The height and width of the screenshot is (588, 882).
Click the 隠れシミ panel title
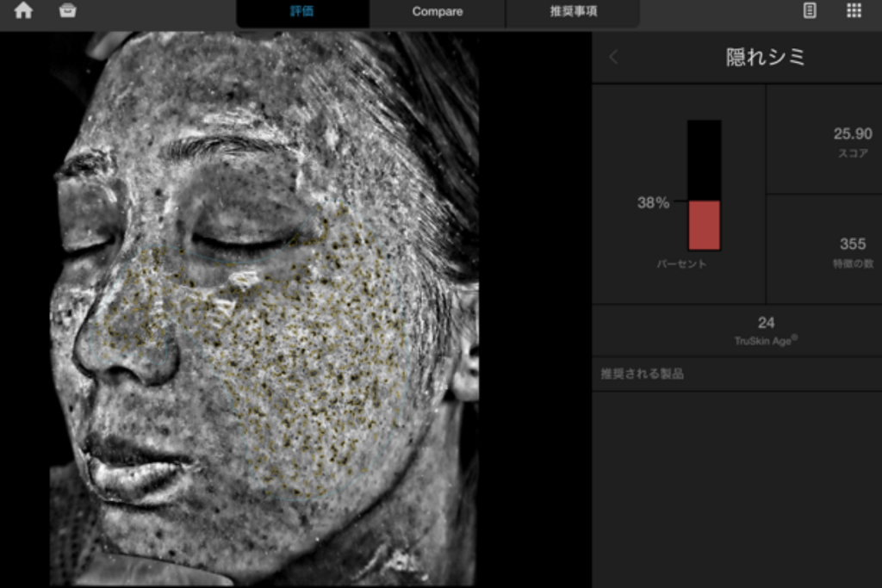(766, 58)
